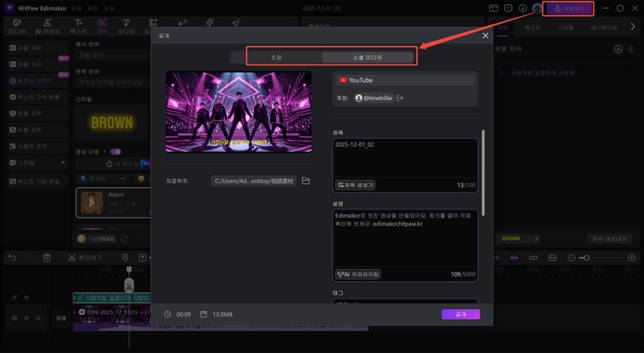The width and height of the screenshot is (644, 353).
Task: Click the publish dialog vertical scrollbar
Action: [483, 172]
